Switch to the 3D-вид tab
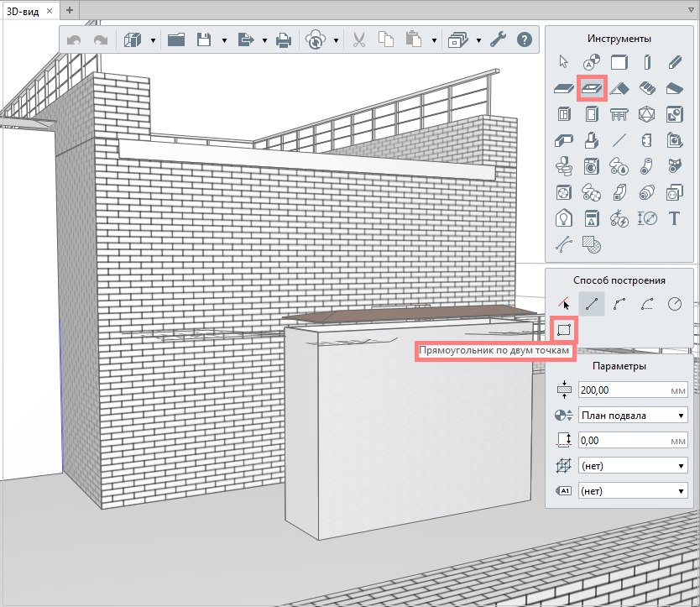 coord(23,11)
